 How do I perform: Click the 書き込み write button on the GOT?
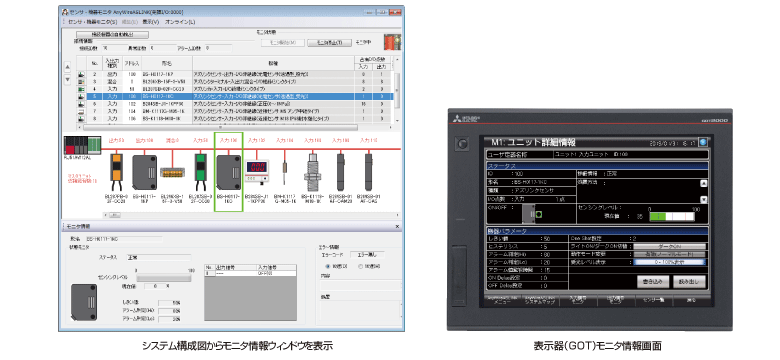tap(653, 281)
